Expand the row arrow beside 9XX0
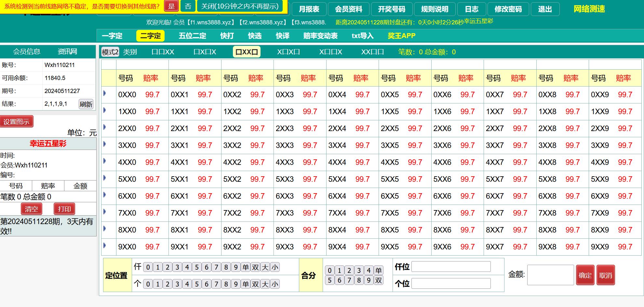The width and height of the screenshot is (644, 307). coord(105,246)
